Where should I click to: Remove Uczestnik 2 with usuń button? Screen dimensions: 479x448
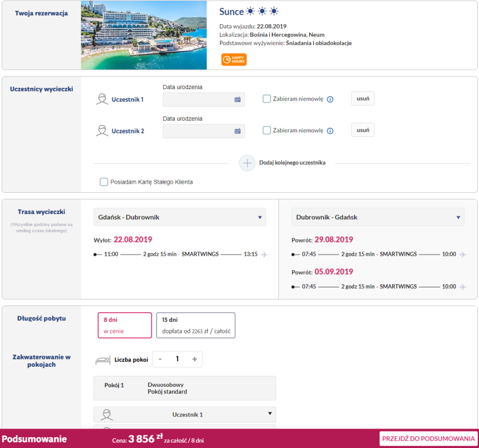tap(363, 130)
